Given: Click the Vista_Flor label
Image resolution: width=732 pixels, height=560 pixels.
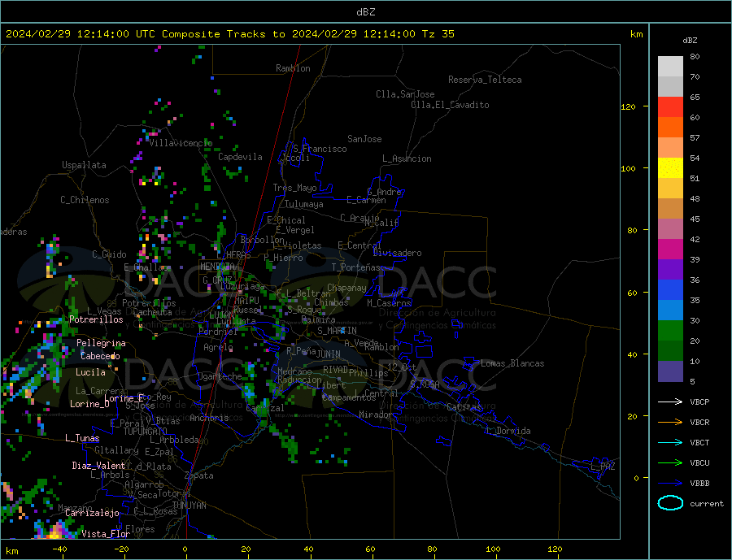Looking at the screenshot, I should [x=106, y=534].
